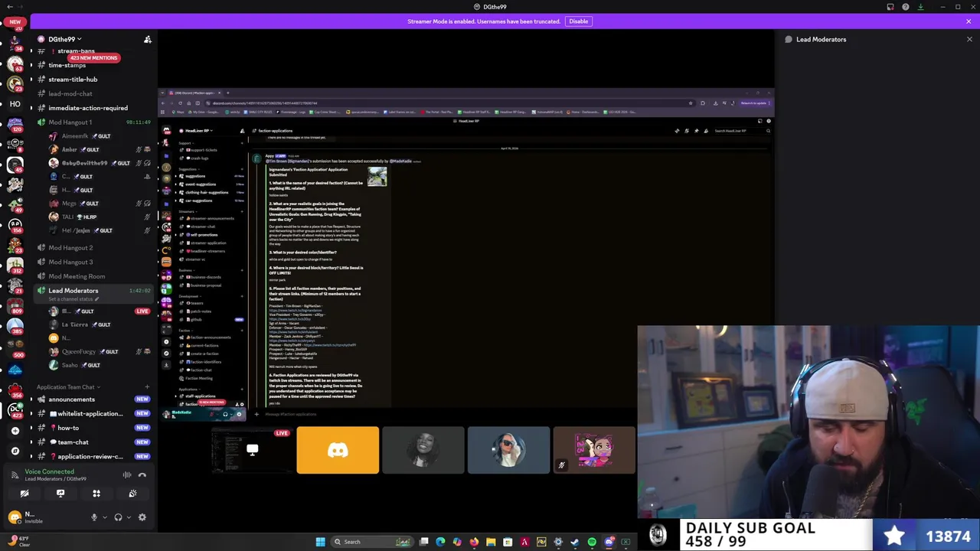Screen dimensions: 980x551
Task: Join the Mod Hangout 3 voice channel
Action: [70, 262]
